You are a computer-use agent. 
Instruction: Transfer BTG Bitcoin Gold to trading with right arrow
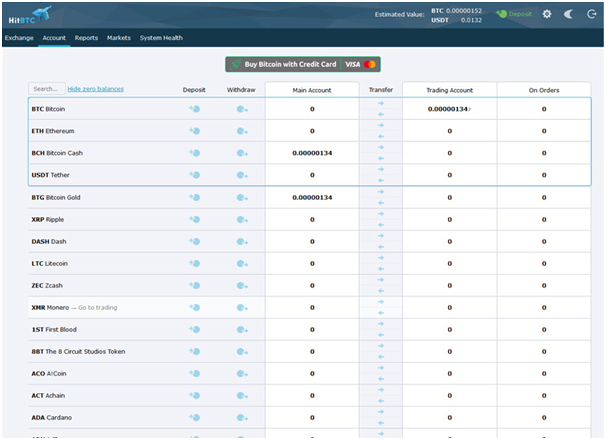click(x=381, y=192)
